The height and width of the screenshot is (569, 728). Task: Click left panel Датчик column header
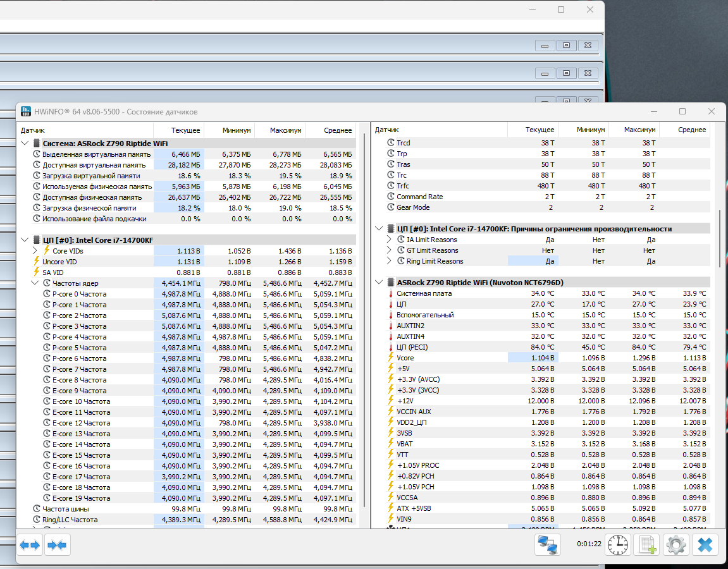click(x=85, y=130)
